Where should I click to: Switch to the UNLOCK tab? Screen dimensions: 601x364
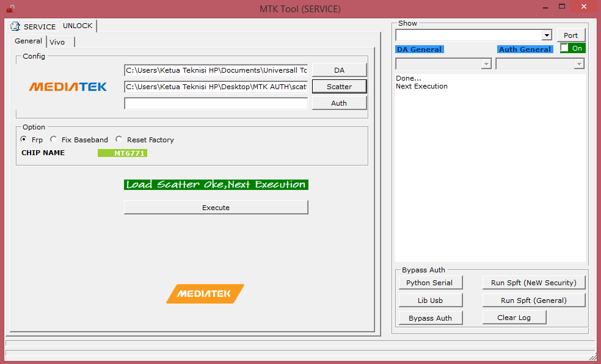78,26
